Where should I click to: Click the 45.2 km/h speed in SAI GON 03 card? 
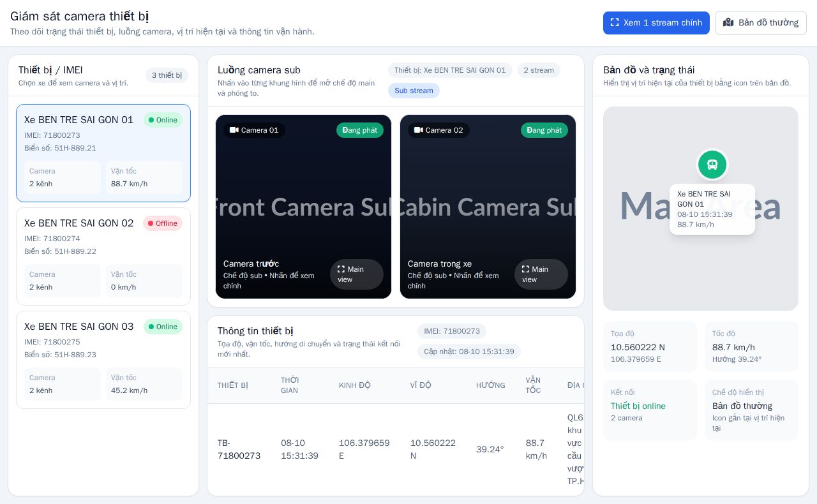[129, 390]
